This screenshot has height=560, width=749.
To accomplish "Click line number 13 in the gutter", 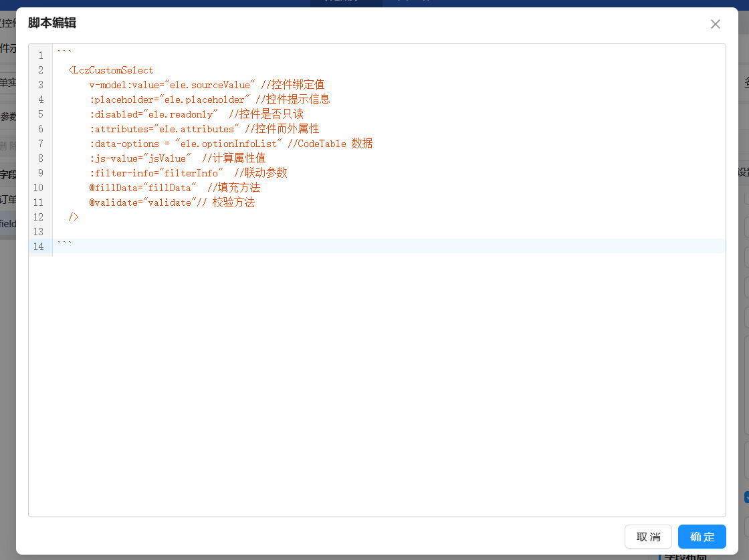I will click(x=38, y=231).
